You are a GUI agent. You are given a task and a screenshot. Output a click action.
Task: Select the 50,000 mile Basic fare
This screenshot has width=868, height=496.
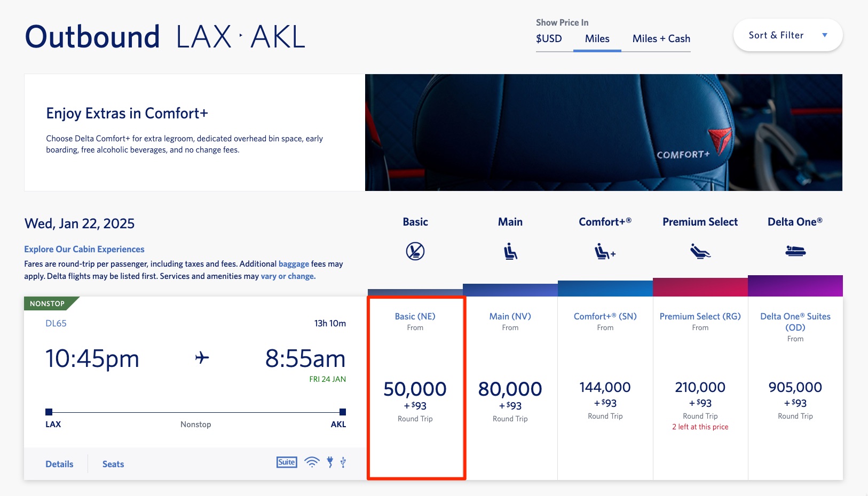(x=415, y=389)
